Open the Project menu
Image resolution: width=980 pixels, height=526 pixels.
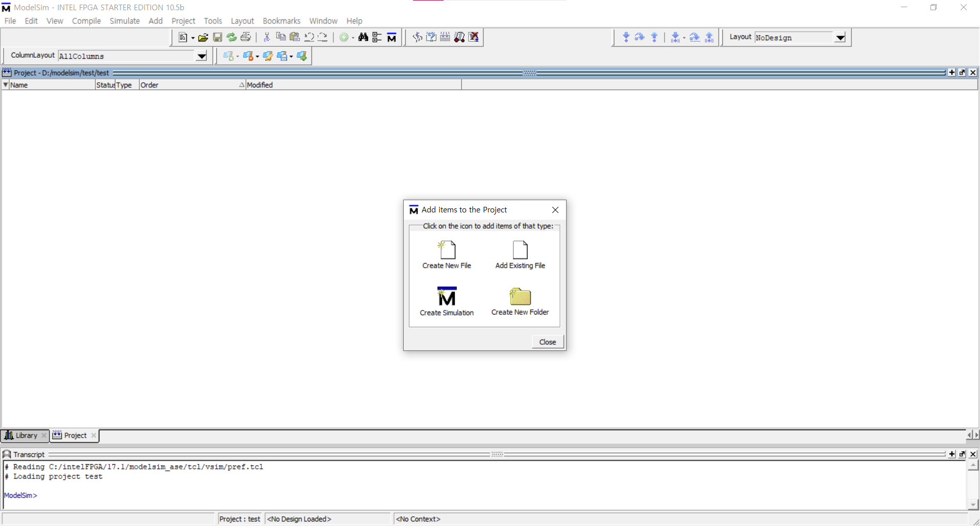coord(183,21)
